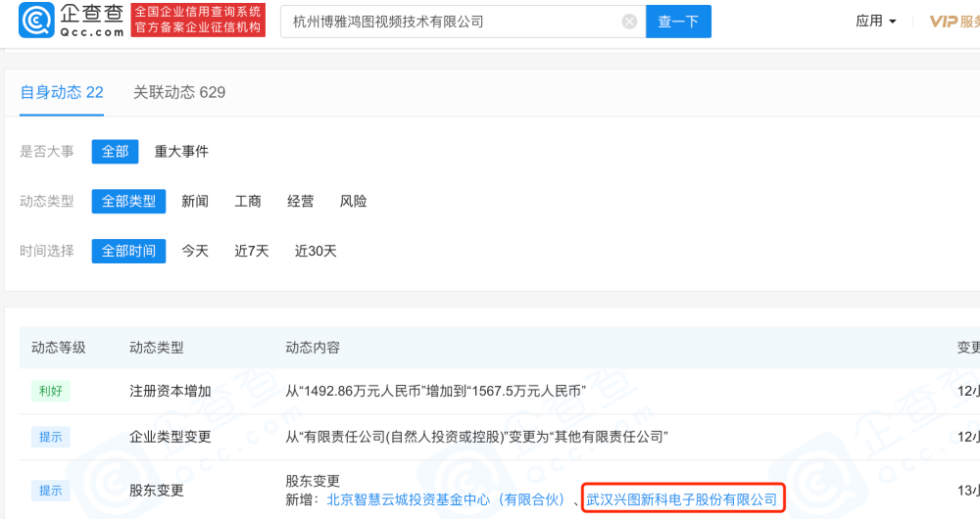Open the 应用 dropdown menu
980x519 pixels.
coord(876,22)
